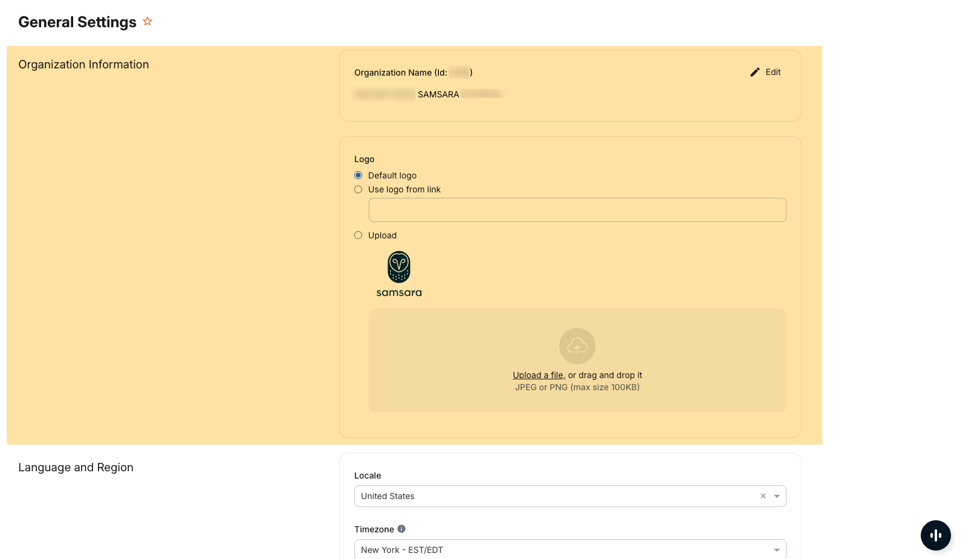
Task: Click the logo link input field
Action: (577, 210)
